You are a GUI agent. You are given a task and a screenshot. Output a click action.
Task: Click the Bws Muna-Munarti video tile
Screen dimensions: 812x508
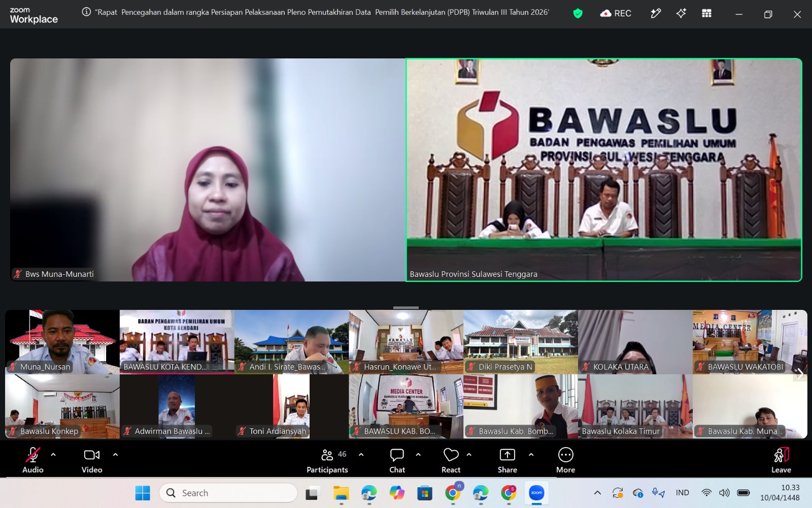pyautogui.click(x=208, y=170)
